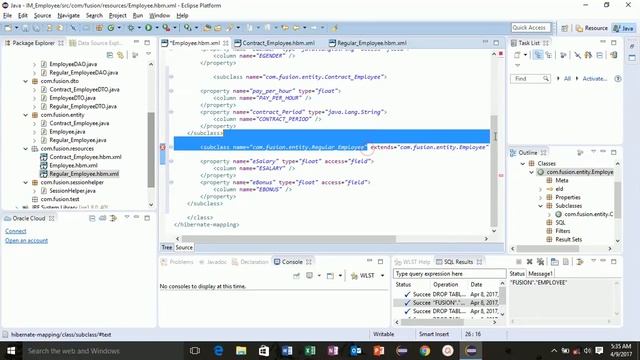Click the Sort icon in Outline panel
Screen dimensions: 640x360
tap(580, 152)
